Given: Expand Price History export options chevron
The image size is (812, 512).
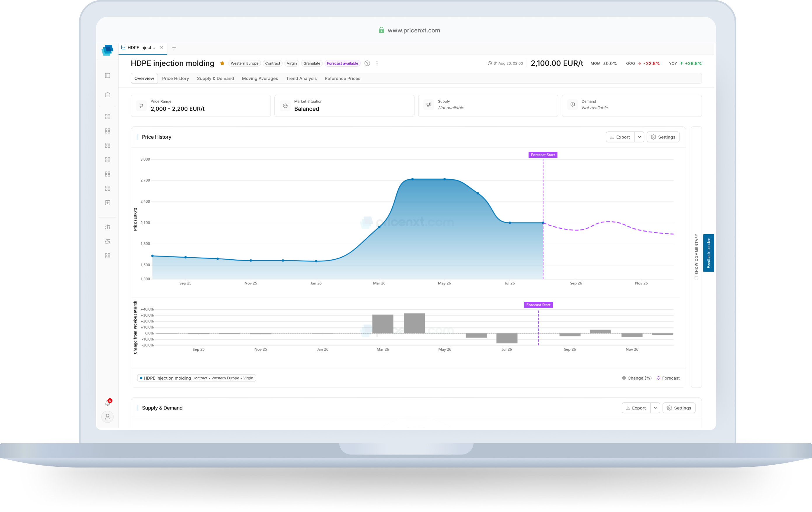Looking at the screenshot, I should (x=639, y=137).
